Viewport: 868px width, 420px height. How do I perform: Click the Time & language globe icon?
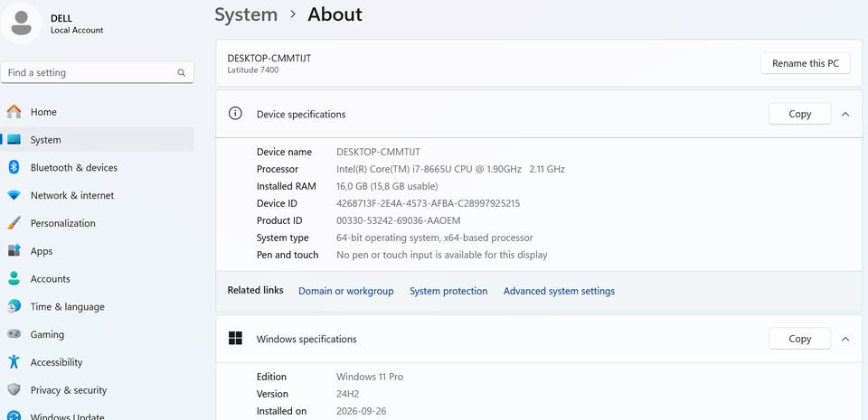click(14, 306)
